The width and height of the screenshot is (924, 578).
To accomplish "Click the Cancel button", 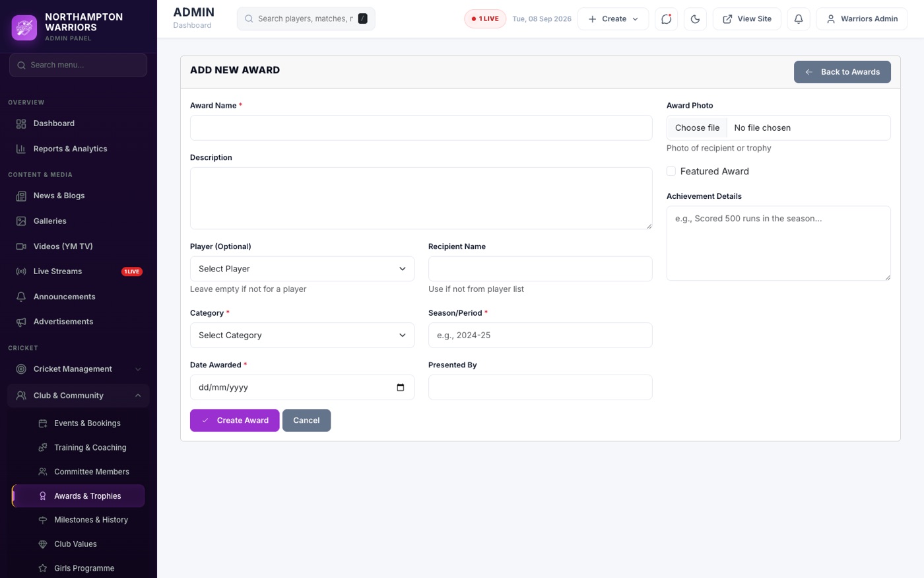I will click(x=306, y=420).
